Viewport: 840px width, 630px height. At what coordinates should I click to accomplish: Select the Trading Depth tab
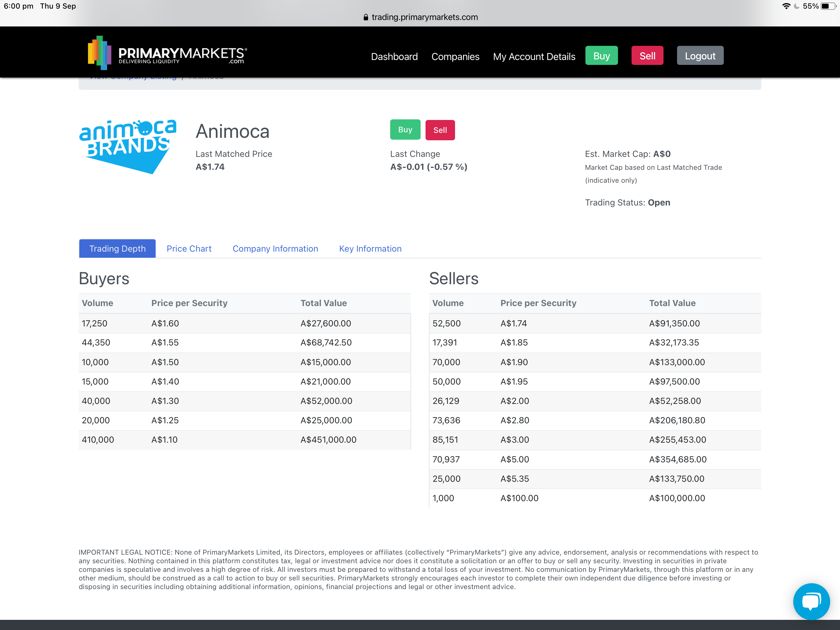click(117, 249)
